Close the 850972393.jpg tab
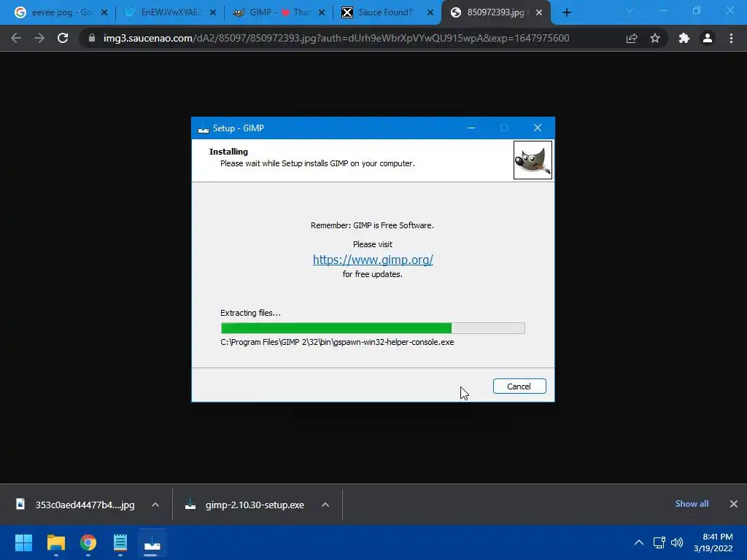 click(539, 13)
